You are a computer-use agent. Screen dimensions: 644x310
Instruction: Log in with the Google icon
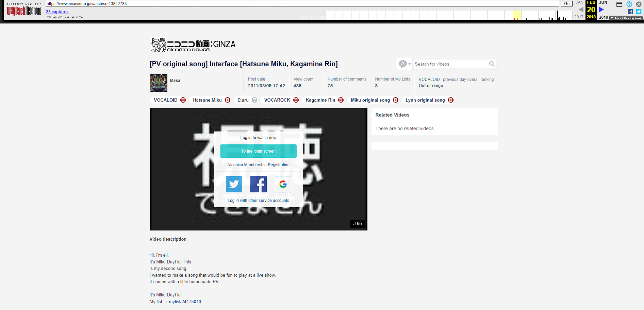click(283, 184)
